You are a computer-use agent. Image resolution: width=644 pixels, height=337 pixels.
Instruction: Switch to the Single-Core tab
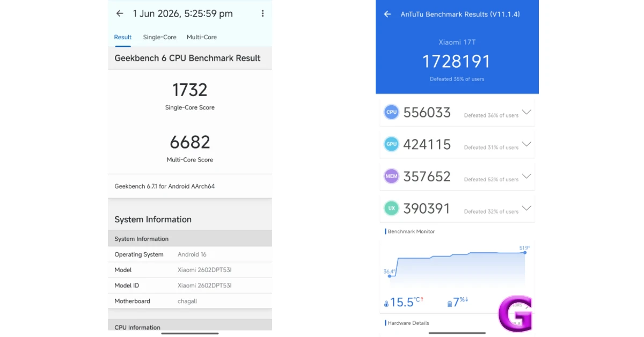pos(160,37)
